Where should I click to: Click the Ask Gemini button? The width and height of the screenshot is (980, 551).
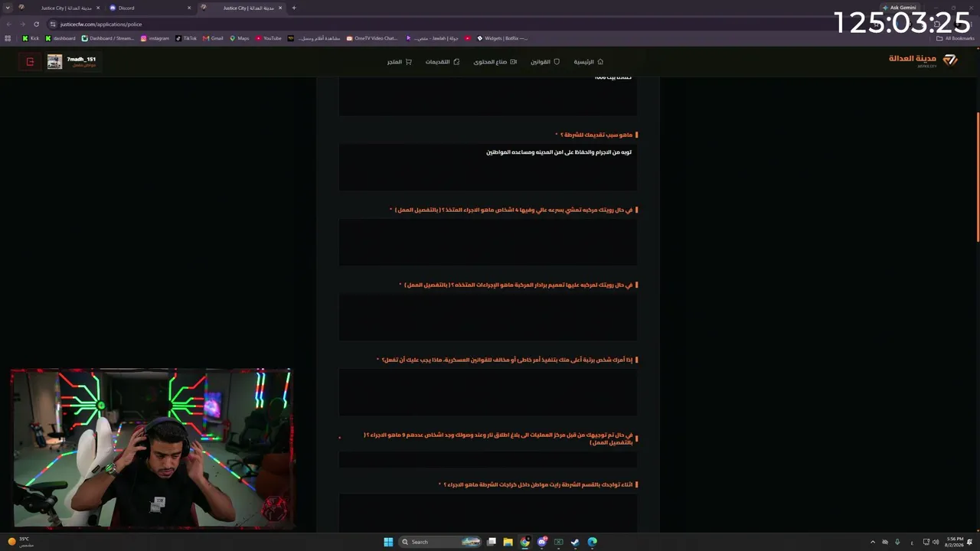point(900,8)
